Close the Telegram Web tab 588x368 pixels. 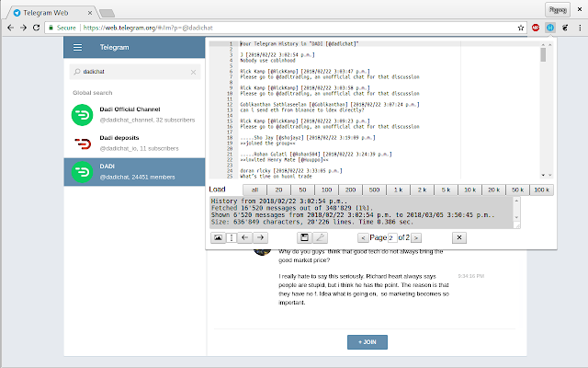[90, 13]
